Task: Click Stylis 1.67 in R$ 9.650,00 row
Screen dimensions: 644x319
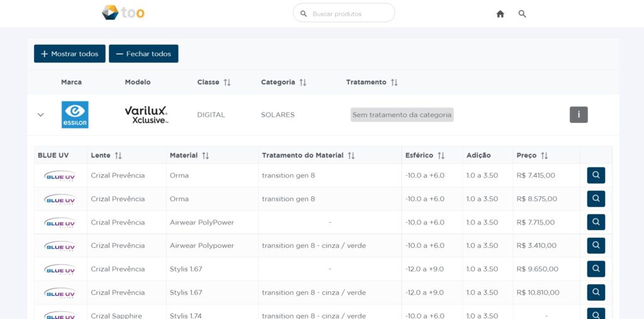Action: coord(186,269)
